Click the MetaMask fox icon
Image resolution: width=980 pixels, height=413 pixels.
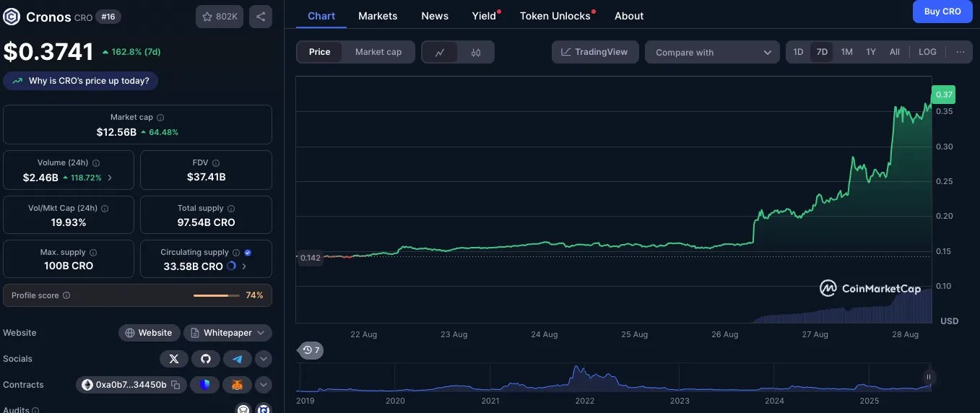pos(237,385)
